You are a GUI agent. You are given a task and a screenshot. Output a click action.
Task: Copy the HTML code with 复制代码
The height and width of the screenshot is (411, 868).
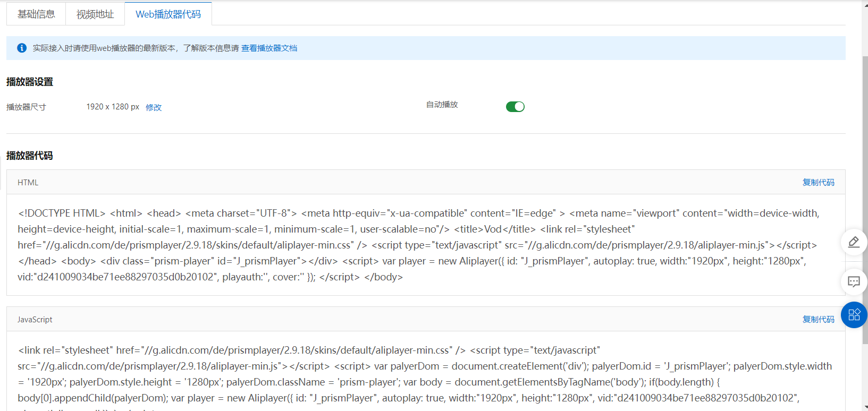(818, 182)
